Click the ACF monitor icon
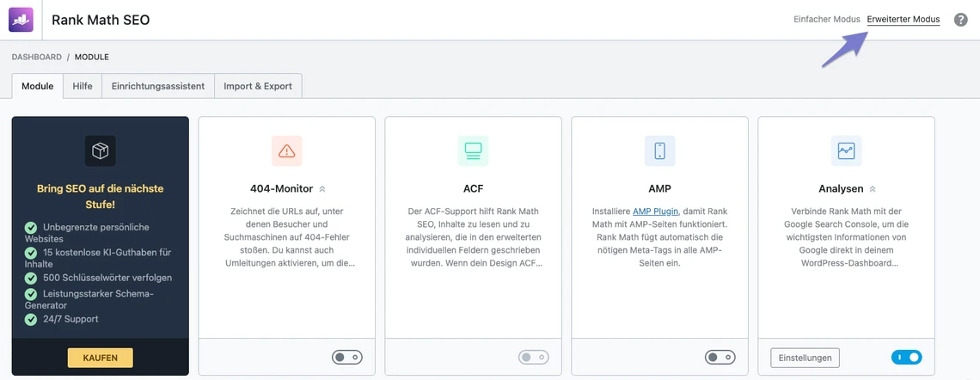 coord(473,151)
